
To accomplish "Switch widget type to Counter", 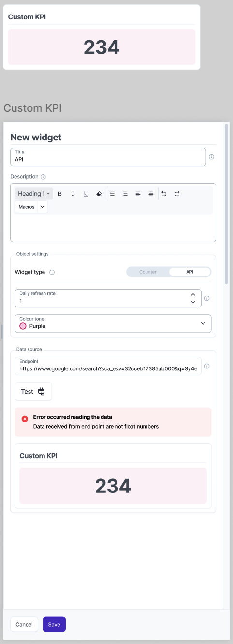I will pyautogui.click(x=148, y=272).
